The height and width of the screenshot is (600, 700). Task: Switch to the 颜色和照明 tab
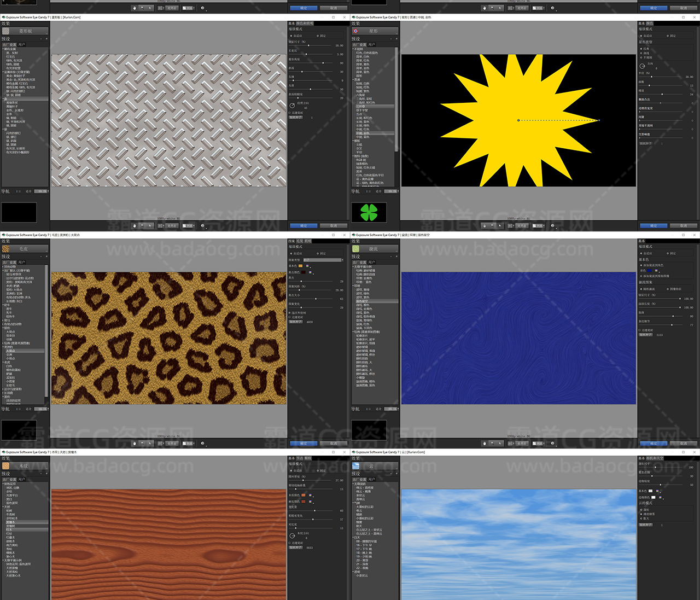305,24
